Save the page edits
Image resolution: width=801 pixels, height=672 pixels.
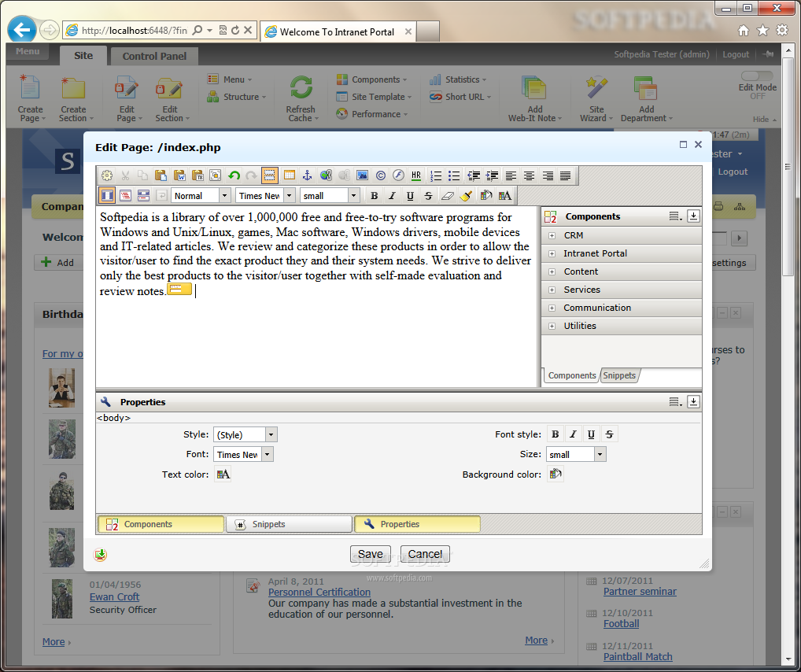[x=371, y=554]
